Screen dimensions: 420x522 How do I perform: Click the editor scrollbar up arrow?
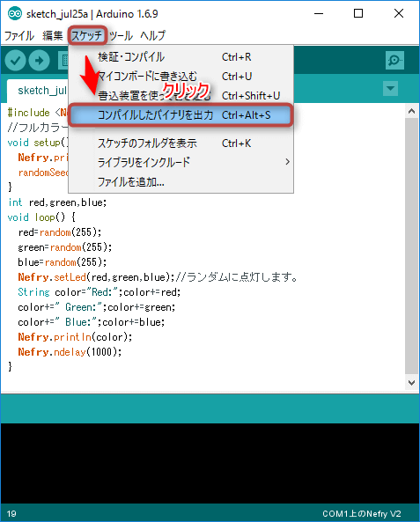412,111
